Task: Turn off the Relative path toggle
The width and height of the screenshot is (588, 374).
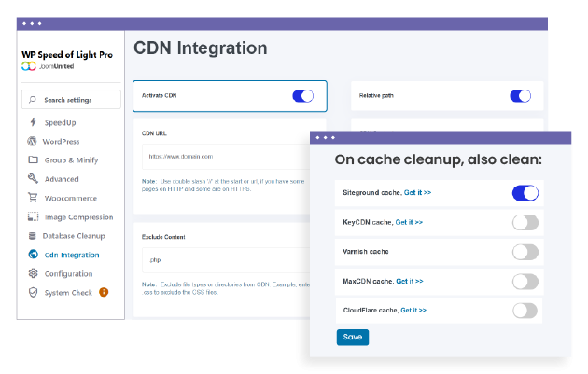Action: (520, 95)
